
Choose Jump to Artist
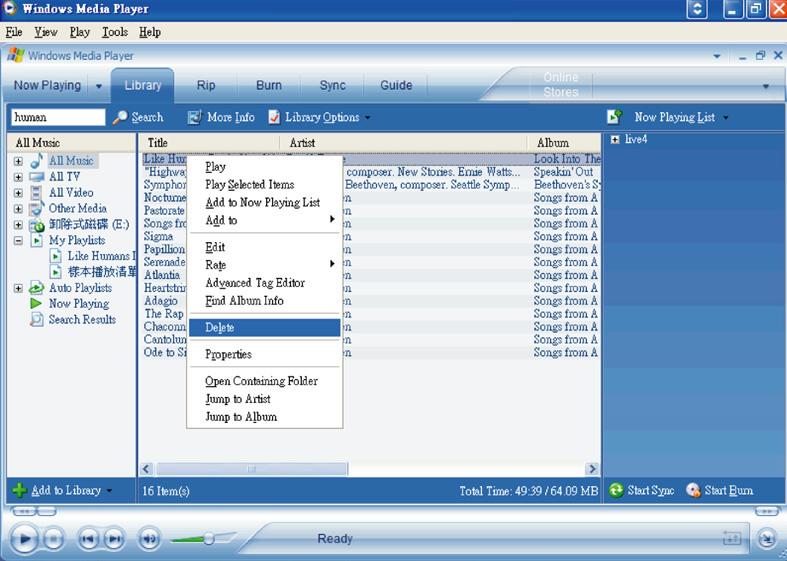pos(265,399)
